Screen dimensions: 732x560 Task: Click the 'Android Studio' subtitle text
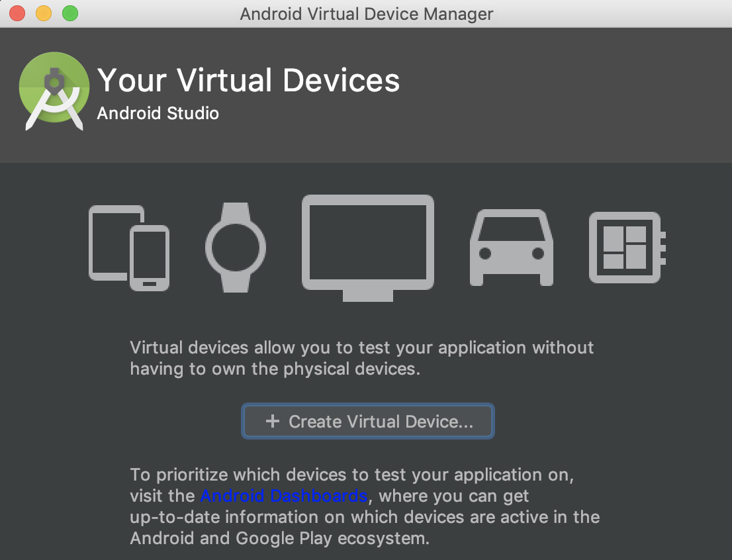point(158,113)
